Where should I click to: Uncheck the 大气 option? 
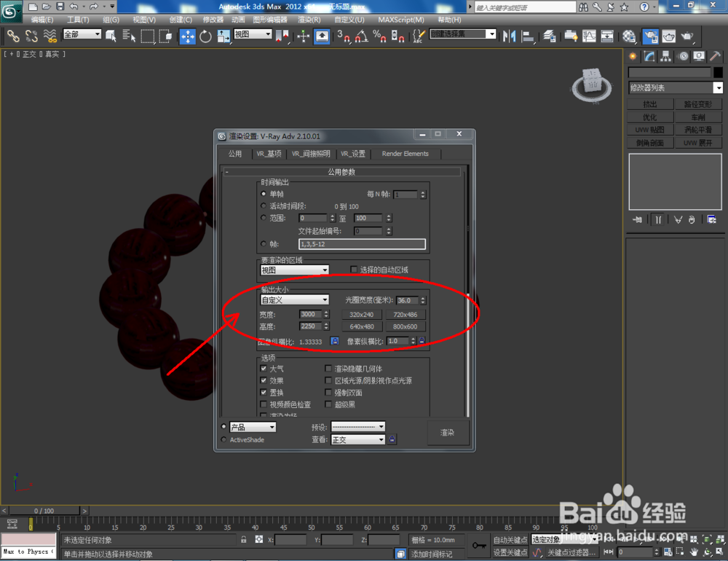[x=264, y=368]
